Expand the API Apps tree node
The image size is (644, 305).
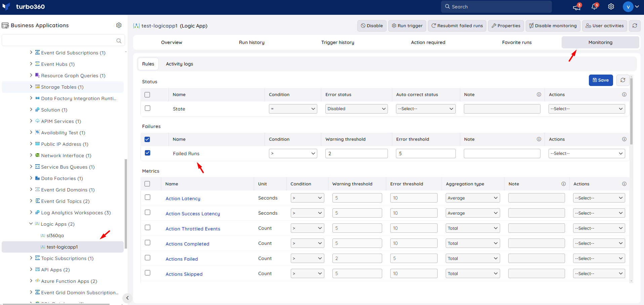point(31,269)
